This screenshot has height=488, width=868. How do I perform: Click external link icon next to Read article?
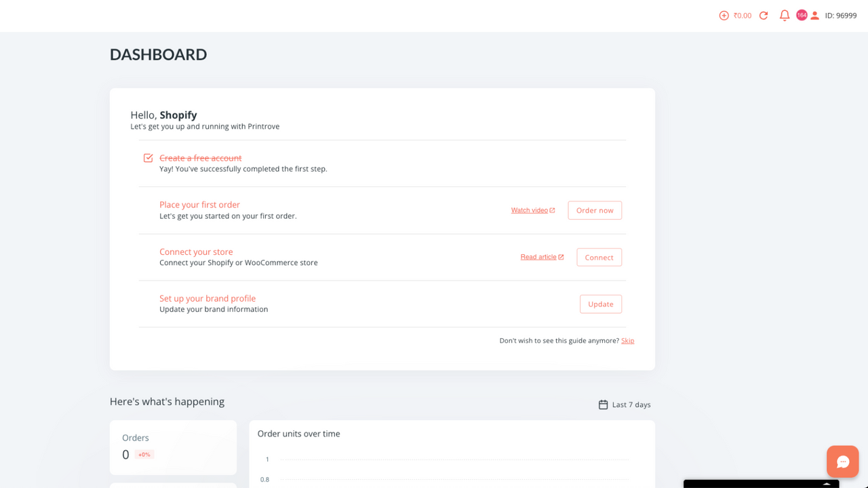point(561,257)
